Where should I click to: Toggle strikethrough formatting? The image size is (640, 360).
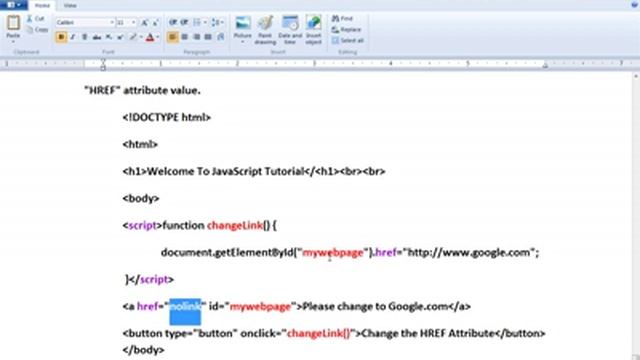point(97,37)
